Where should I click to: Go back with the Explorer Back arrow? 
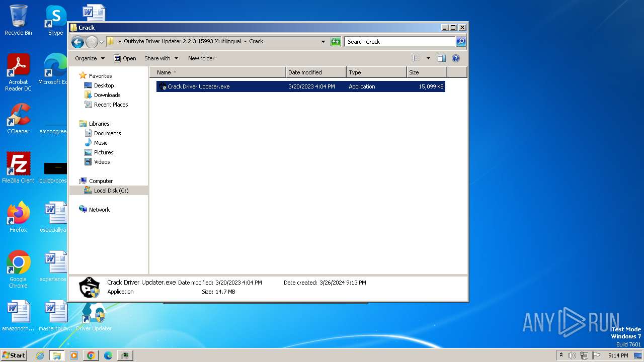click(77, 42)
